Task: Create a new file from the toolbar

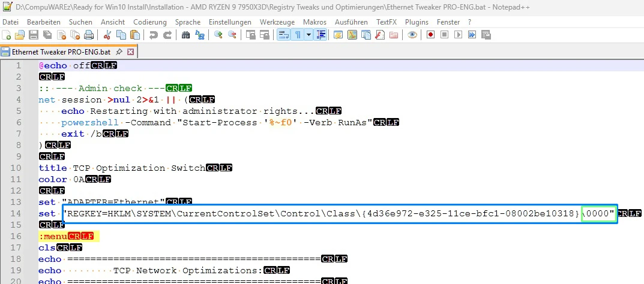Action: tap(7, 35)
